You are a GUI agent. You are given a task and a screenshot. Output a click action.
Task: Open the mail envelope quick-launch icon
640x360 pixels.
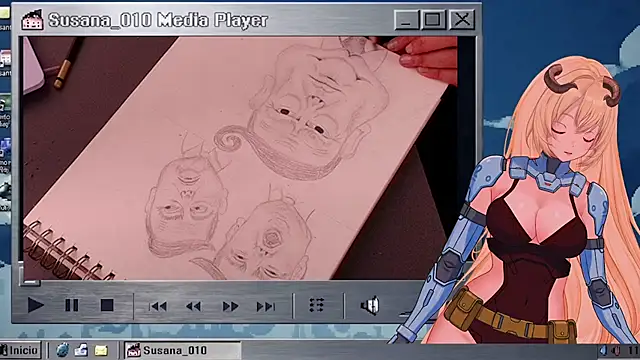tap(101, 351)
